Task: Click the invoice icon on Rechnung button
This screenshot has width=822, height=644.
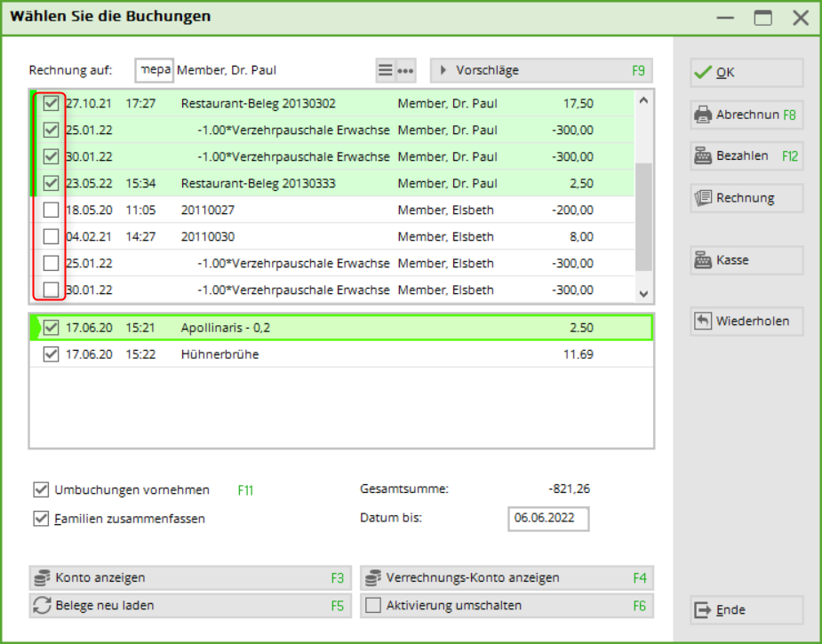Action: [702, 198]
